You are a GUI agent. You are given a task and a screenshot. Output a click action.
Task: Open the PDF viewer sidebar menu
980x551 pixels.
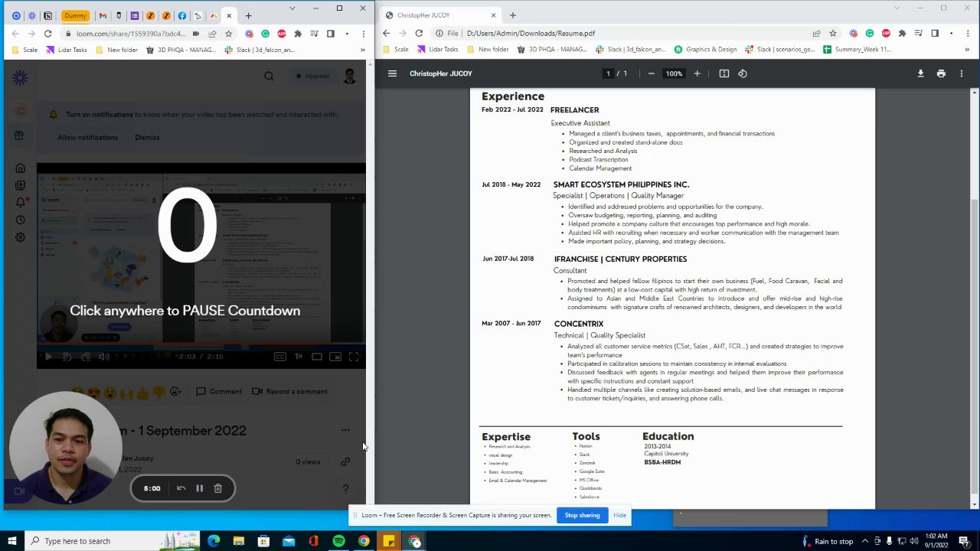pos(392,73)
